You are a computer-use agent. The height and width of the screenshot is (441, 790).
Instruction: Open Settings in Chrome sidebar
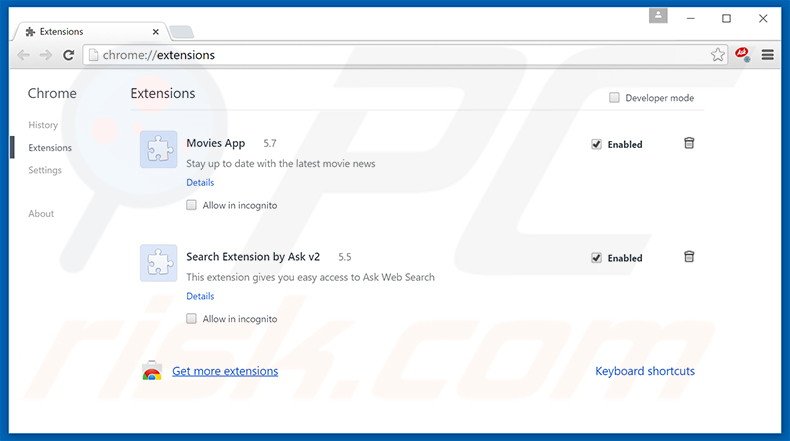[x=45, y=170]
